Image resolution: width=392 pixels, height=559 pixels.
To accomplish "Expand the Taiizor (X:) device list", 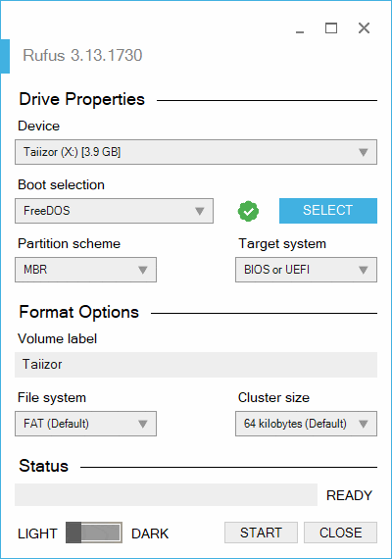I will click(x=196, y=152).
